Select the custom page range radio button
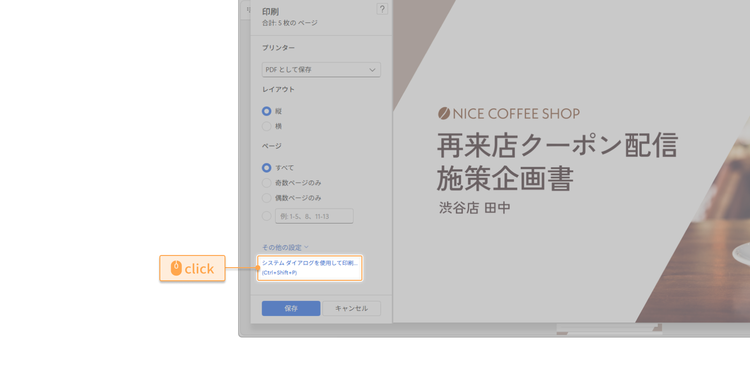Image resolution: width=750 pixels, height=375 pixels. pos(266,216)
